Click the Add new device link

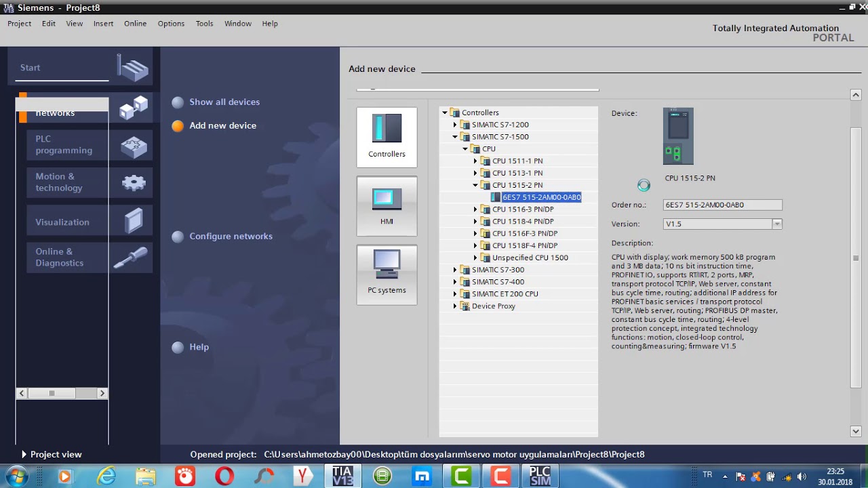click(x=222, y=126)
